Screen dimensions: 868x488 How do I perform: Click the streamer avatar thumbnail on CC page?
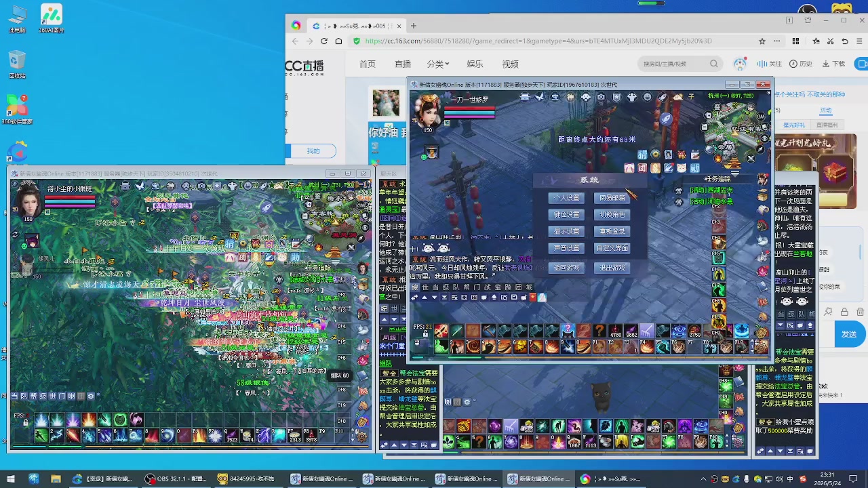(386, 103)
